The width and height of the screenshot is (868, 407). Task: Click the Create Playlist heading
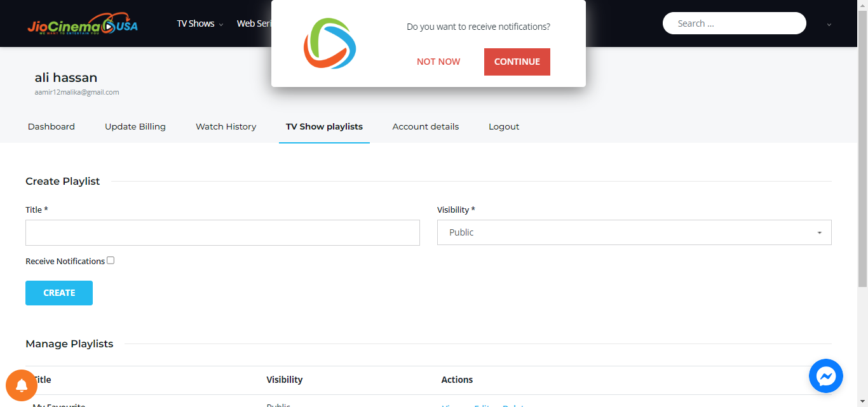coord(63,181)
